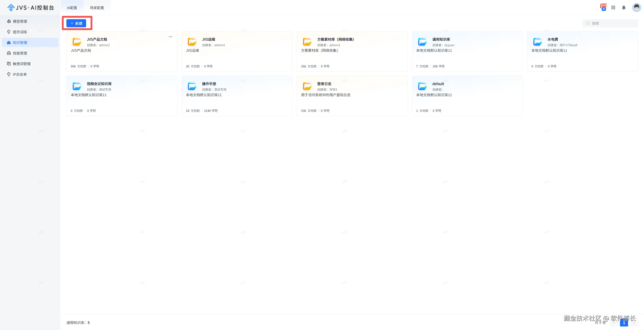Open the user avatar menu
Viewport: 644px width, 330px height.
(x=636, y=8)
